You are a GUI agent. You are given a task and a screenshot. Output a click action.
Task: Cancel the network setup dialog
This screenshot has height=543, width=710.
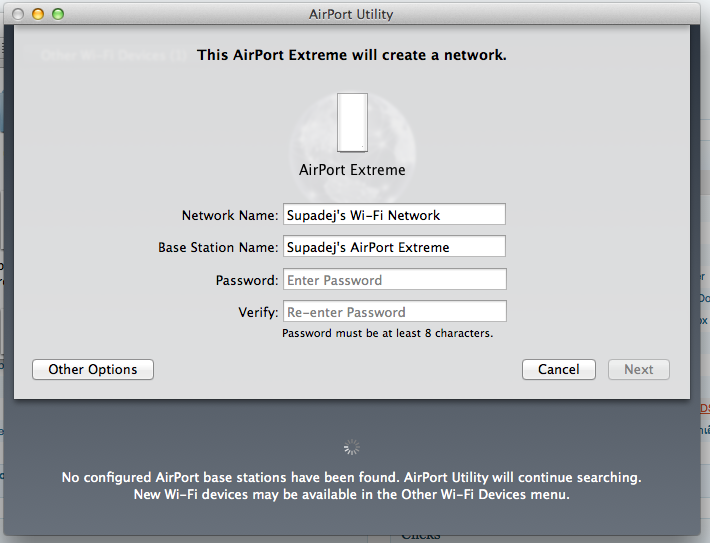[x=558, y=370]
